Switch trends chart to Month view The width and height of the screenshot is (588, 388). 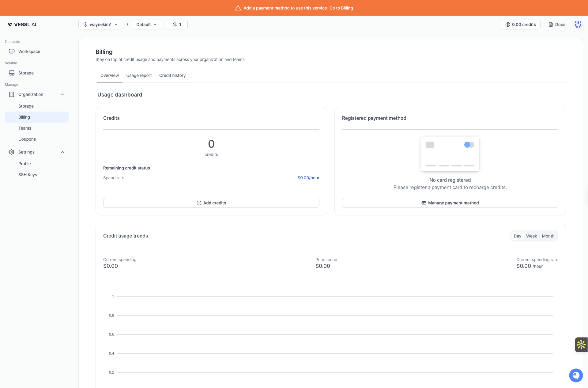coord(548,236)
